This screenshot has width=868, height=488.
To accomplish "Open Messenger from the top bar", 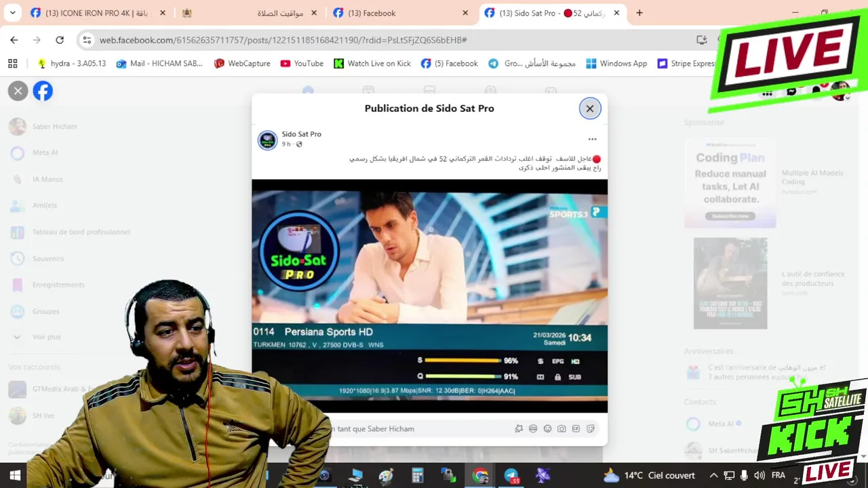I will (791, 92).
